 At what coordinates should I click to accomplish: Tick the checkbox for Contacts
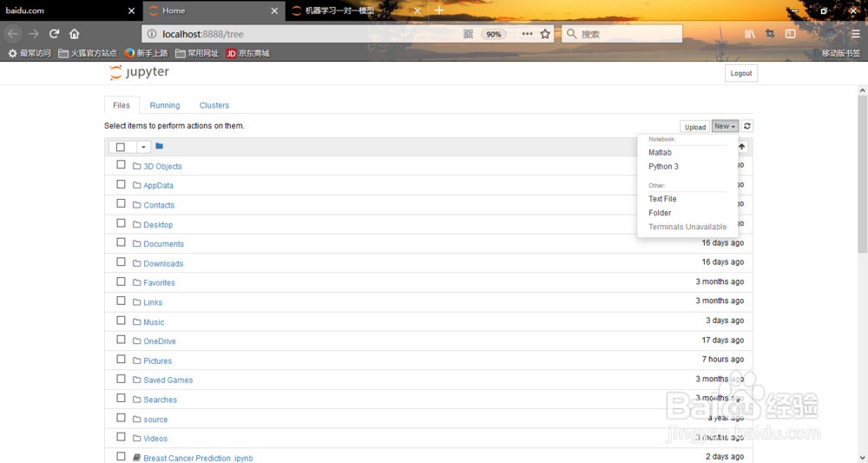pos(121,203)
